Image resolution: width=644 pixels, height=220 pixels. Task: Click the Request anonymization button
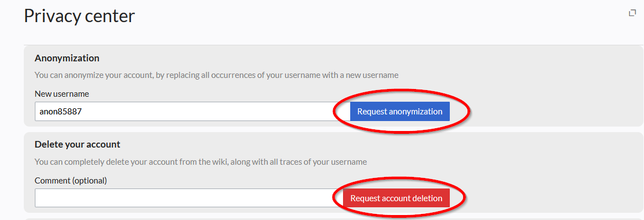(399, 112)
